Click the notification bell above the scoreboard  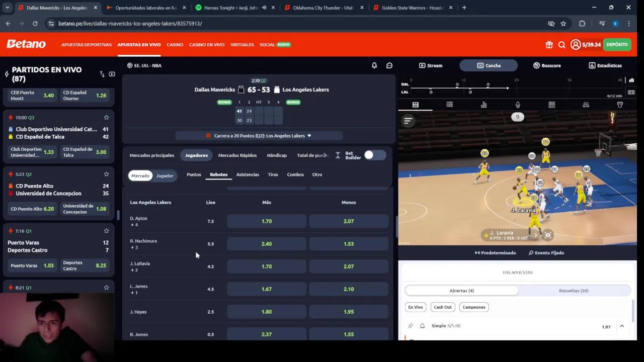pyautogui.click(x=374, y=65)
